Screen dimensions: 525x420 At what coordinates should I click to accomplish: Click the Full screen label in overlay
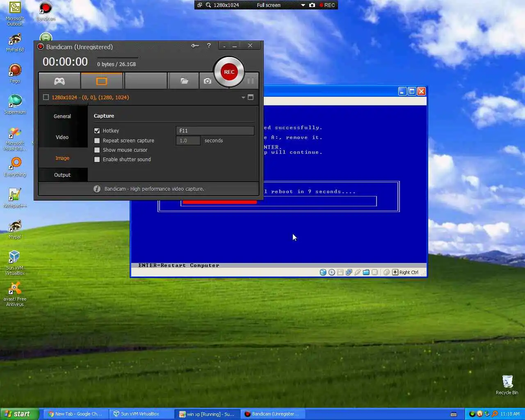pos(269,5)
